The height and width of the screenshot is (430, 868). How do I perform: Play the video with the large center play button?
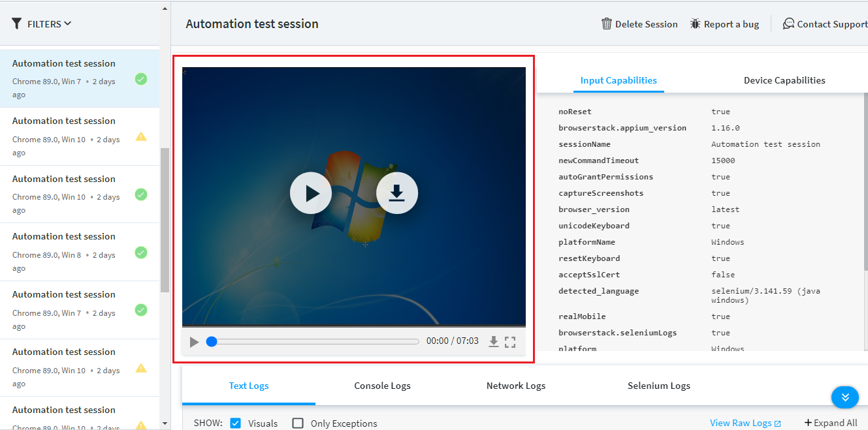pos(311,193)
